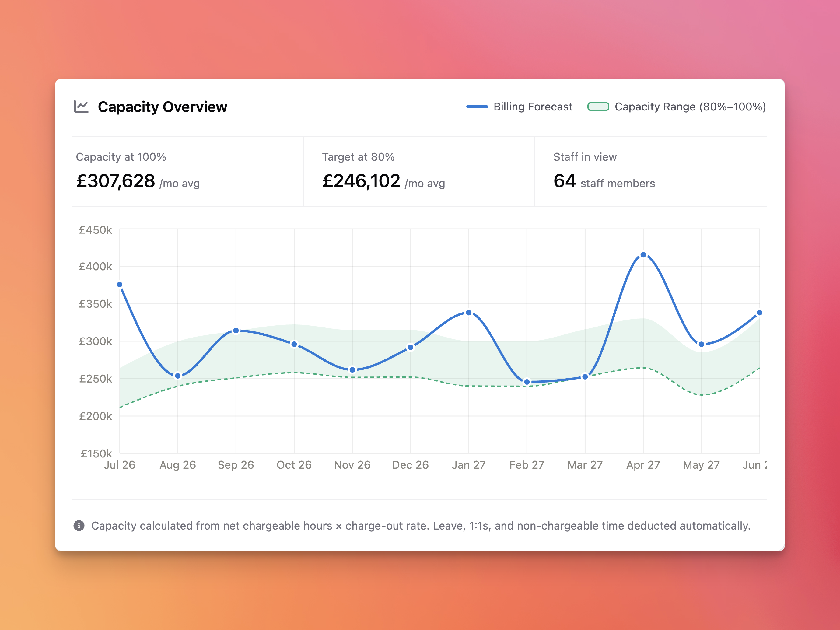The width and height of the screenshot is (840, 630).
Task: Click the £300k y-axis label
Action: click(x=95, y=341)
